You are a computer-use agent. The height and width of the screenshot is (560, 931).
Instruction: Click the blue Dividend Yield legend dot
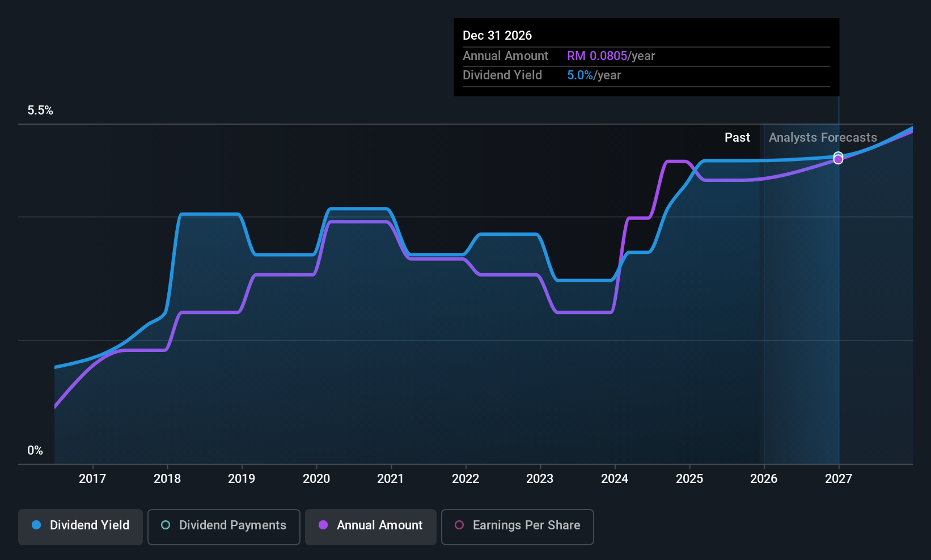[x=36, y=525]
